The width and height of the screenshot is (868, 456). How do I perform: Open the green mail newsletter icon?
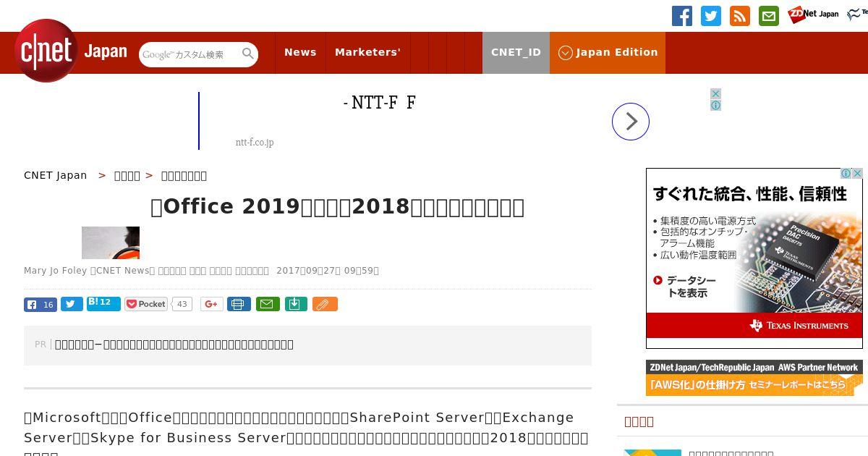pyautogui.click(x=769, y=16)
